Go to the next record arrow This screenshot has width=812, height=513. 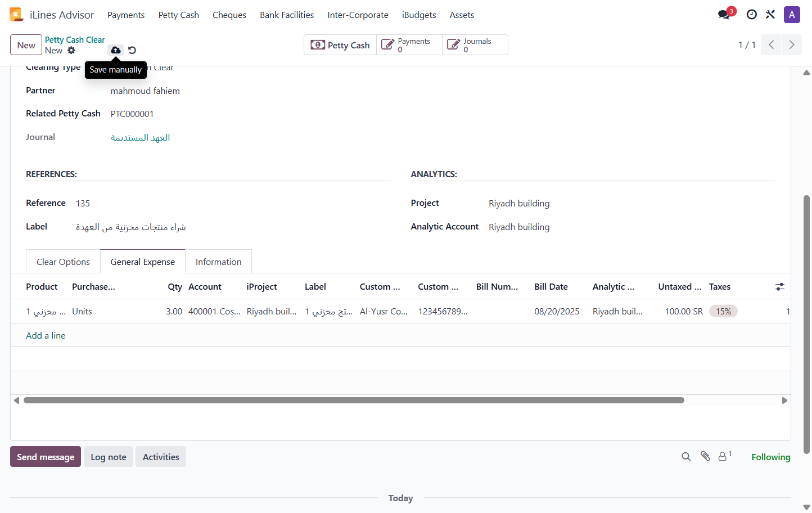792,45
